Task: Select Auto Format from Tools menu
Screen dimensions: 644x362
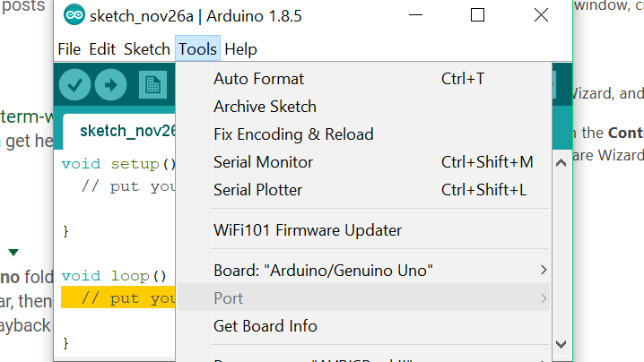Action: [x=259, y=79]
